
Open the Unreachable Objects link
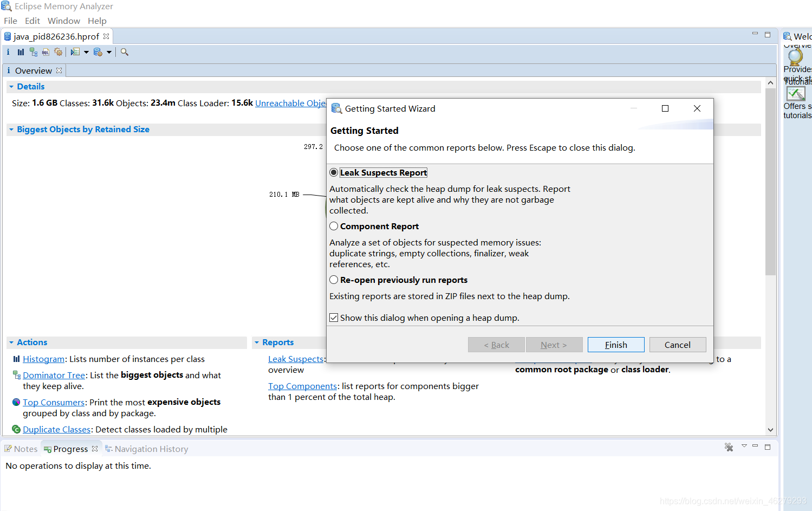coord(290,103)
